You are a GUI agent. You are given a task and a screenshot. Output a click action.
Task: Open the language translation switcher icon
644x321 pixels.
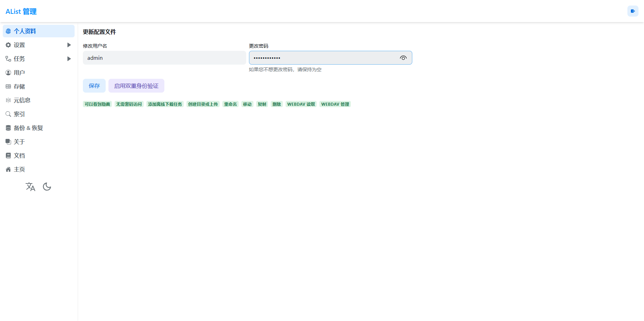click(30, 187)
